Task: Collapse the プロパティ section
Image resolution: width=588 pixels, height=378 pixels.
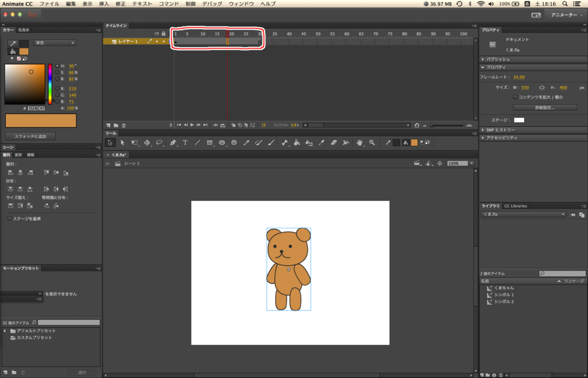Action: click(483, 68)
